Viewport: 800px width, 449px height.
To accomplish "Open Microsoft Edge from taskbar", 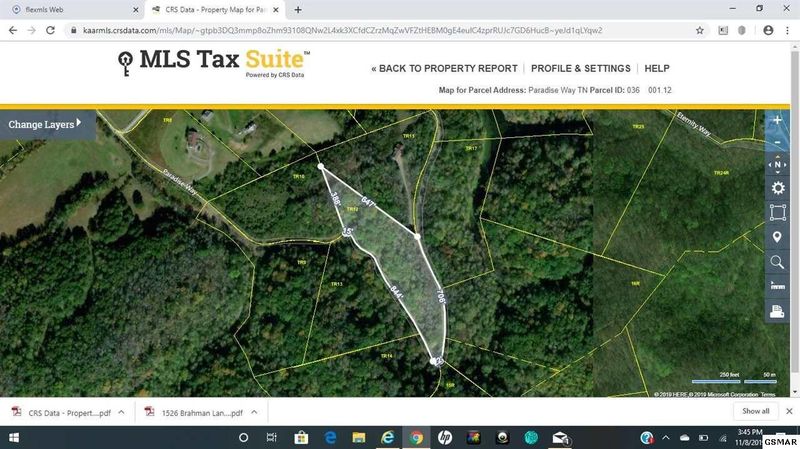I will click(330, 438).
